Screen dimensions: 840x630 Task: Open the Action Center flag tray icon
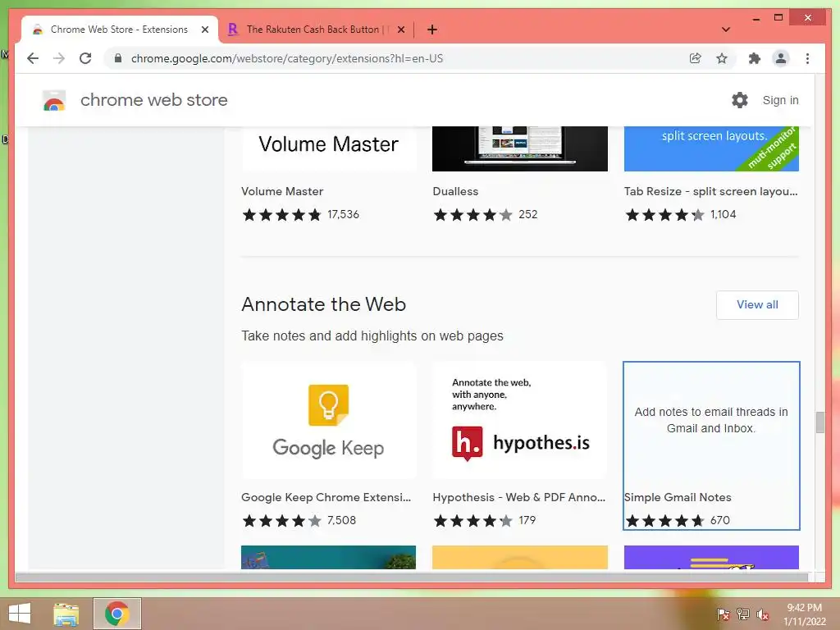coord(723,614)
